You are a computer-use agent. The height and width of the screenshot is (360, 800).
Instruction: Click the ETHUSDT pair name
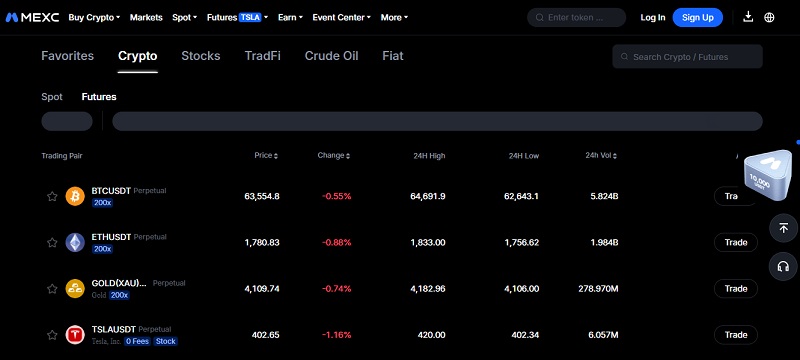tap(111, 237)
